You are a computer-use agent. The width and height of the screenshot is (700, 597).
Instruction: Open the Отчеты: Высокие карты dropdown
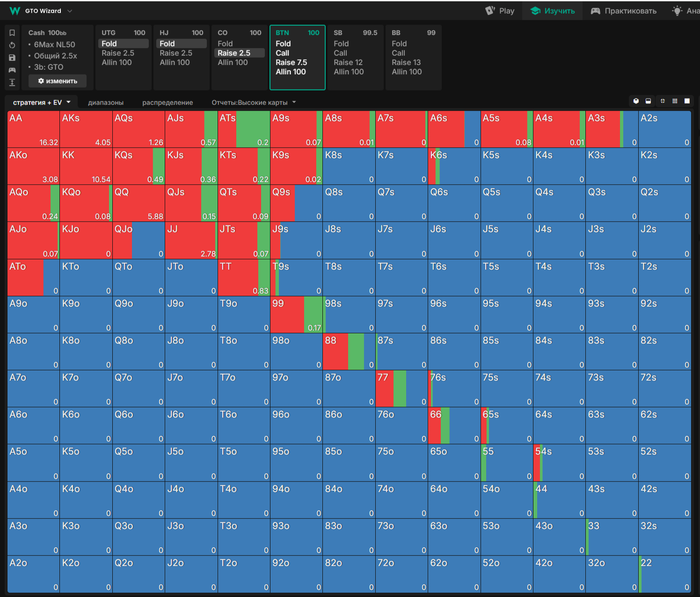point(254,102)
